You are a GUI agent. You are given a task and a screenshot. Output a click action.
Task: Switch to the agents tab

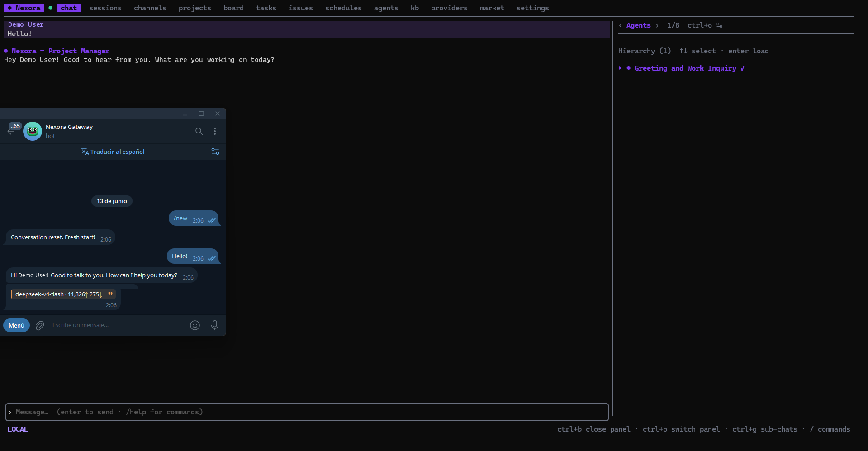pos(386,8)
